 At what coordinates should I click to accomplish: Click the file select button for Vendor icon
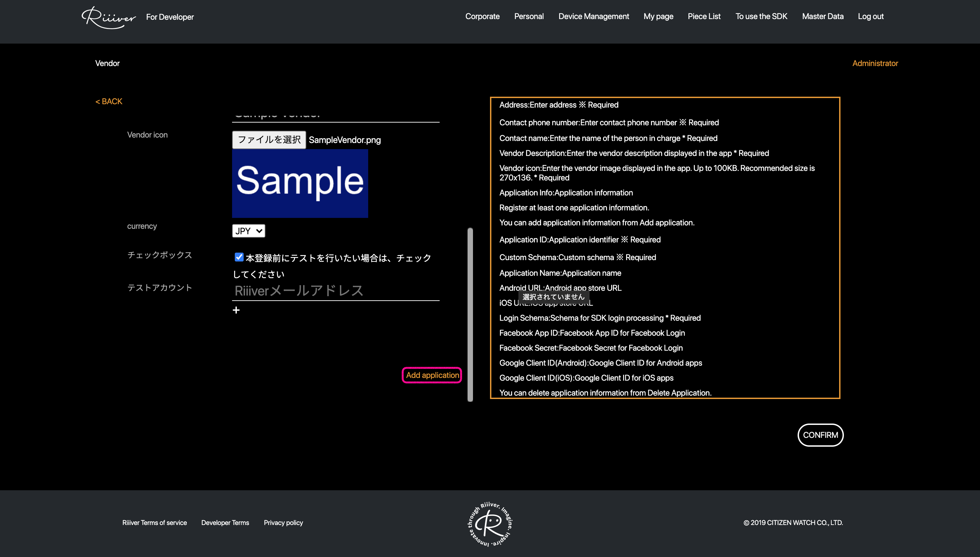269,140
